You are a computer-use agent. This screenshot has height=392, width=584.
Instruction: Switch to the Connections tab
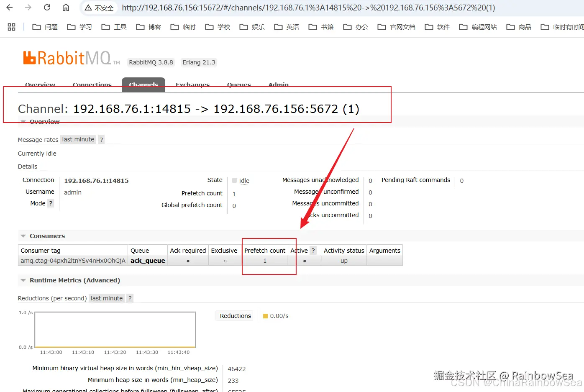[x=92, y=85]
